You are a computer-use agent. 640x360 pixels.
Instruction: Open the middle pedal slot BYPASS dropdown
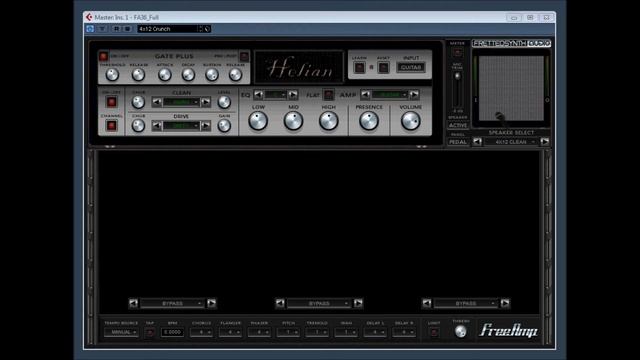pos(319,304)
